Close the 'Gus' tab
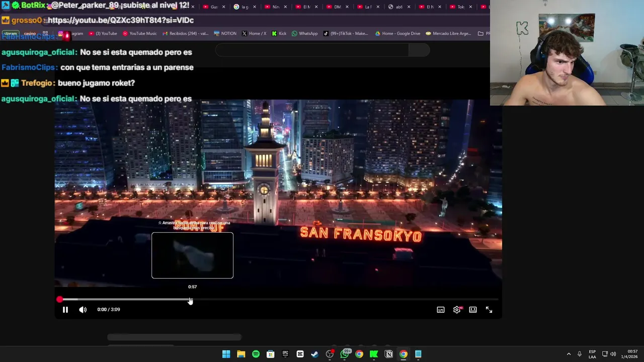 (x=223, y=7)
